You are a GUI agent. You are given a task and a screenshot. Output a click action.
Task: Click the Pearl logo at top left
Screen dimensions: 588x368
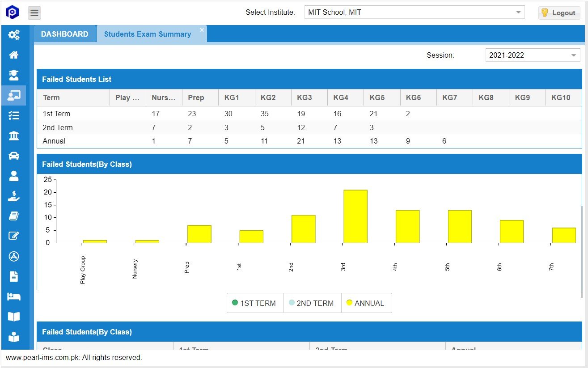(13, 12)
